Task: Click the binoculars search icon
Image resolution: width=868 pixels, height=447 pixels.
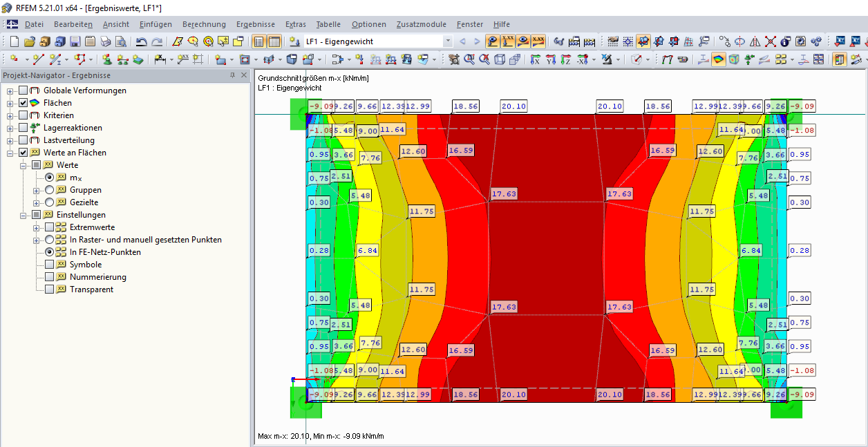Action: pos(558,41)
